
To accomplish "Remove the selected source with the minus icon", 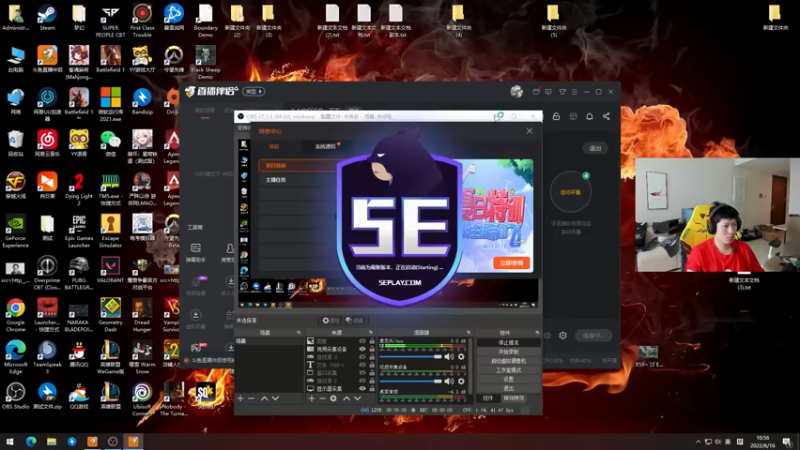I will [x=322, y=398].
